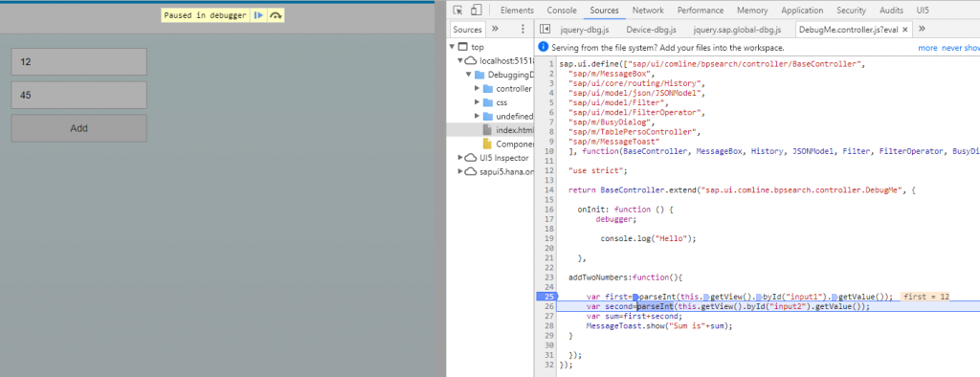Expand the UI5 Inspector node
Image resolution: width=980 pixels, height=377 pixels.
click(460, 158)
